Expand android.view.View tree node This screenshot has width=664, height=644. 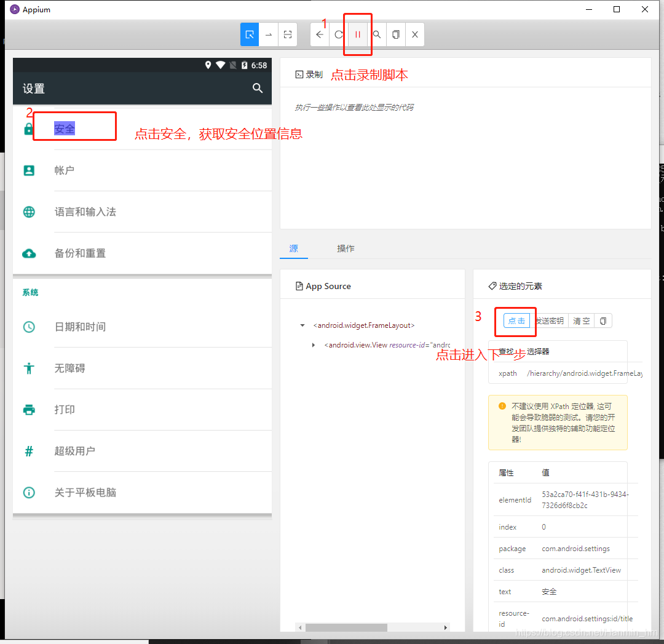click(314, 345)
